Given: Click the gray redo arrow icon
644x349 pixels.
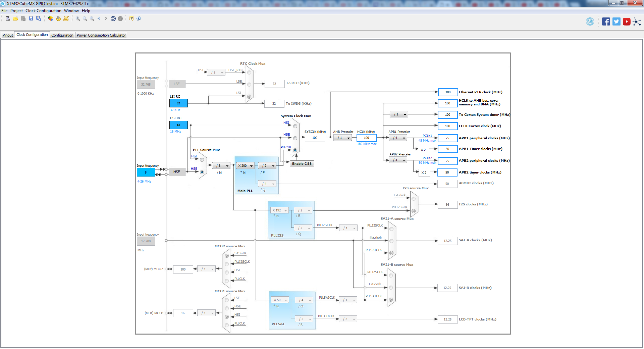Looking at the screenshot, I should pos(106,19).
